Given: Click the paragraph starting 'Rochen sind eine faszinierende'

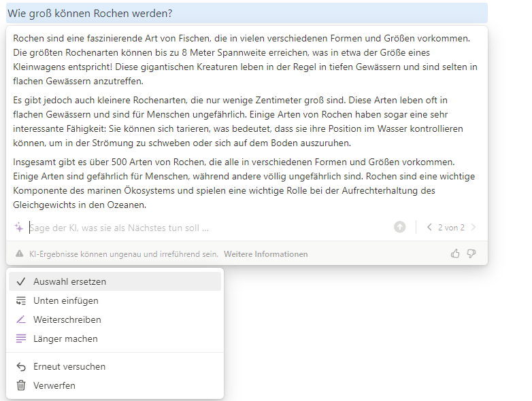Looking at the screenshot, I should 245,60.
